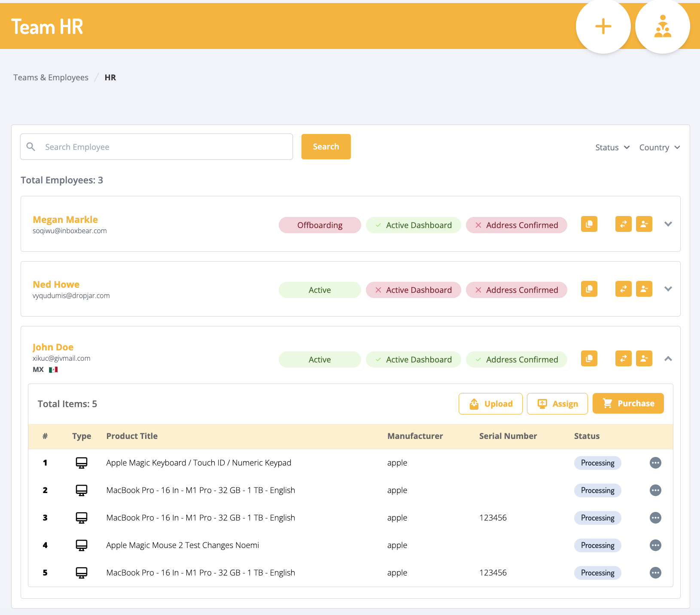The width and height of the screenshot is (700, 615).
Task: Click the Assign button
Action: [557, 404]
